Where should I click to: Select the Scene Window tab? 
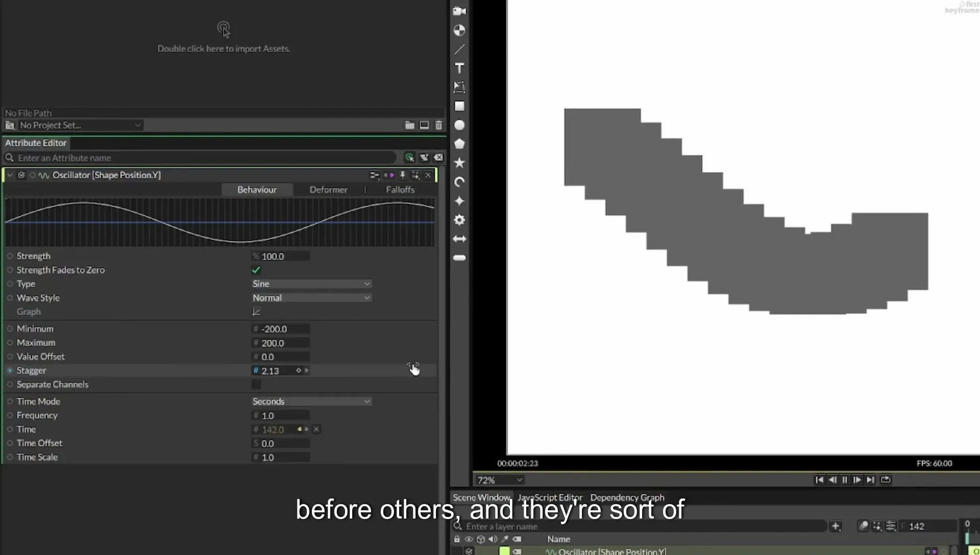[481, 497]
